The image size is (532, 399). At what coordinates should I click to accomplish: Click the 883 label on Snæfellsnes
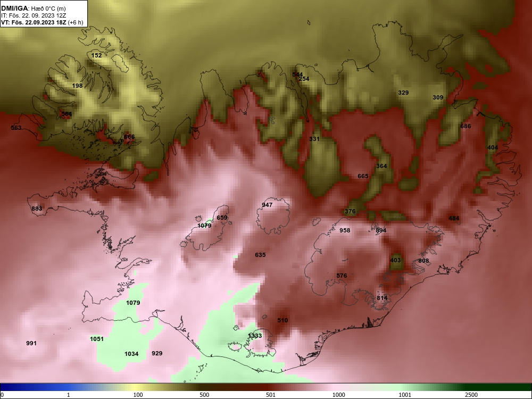tap(37, 209)
